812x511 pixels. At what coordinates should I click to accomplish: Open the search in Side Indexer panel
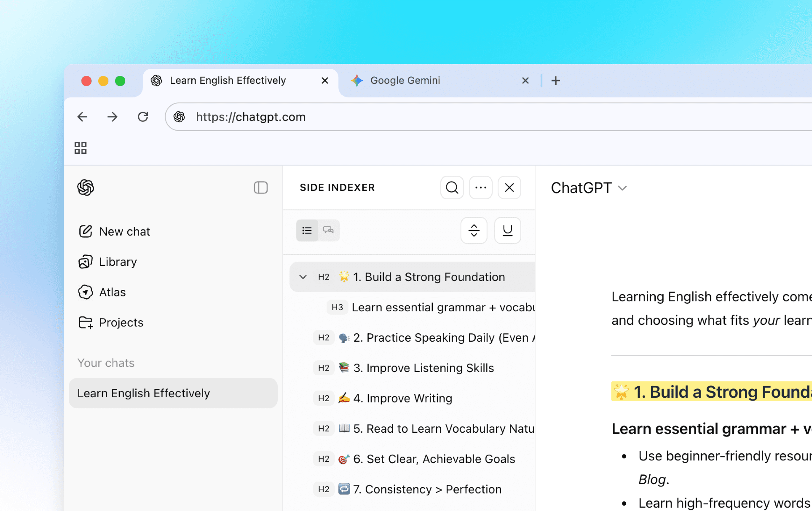(x=452, y=188)
